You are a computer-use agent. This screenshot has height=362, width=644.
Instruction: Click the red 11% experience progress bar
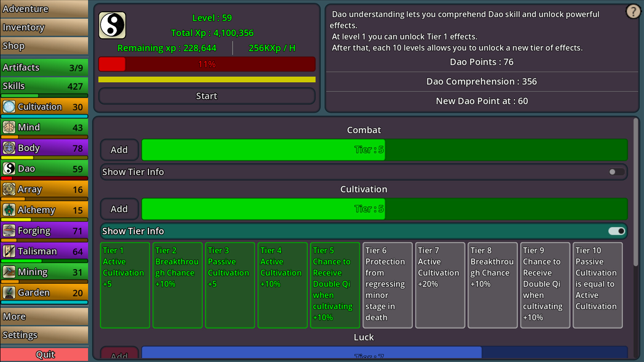(x=206, y=64)
